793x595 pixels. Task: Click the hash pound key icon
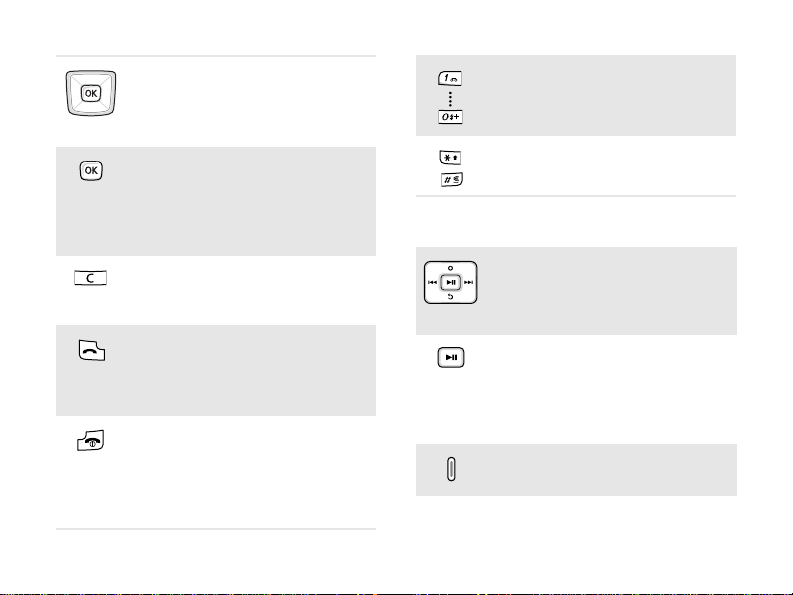tap(452, 180)
